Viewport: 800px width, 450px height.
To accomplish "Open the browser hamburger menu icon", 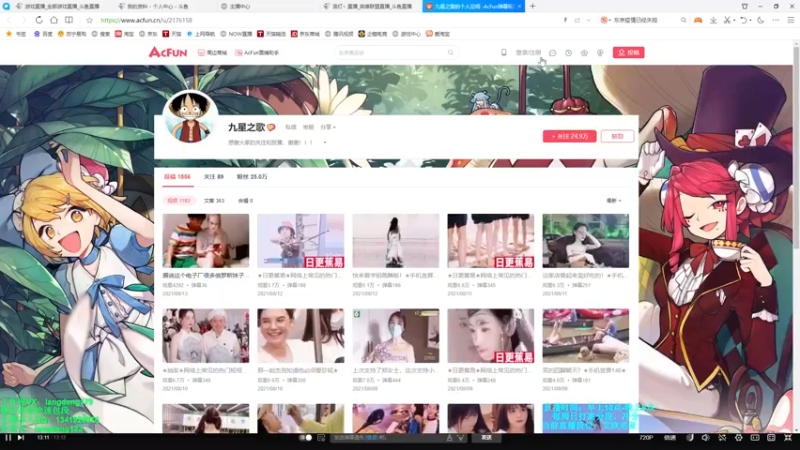I will 791,20.
